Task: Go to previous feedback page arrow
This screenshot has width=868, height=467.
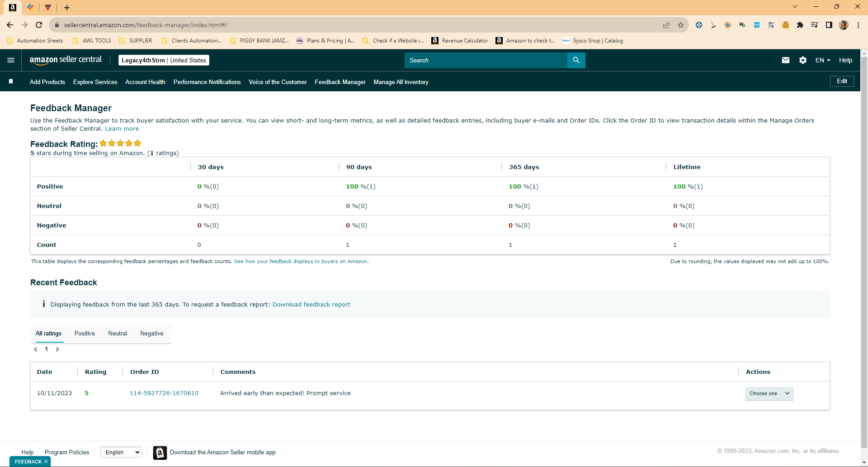Action: coord(36,349)
